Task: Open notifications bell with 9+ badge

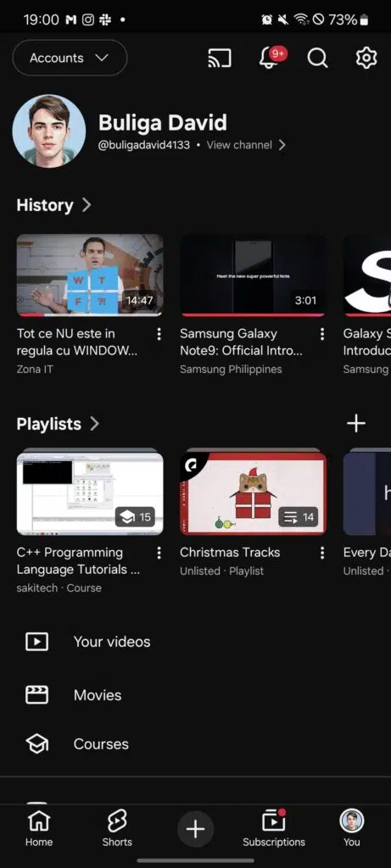Action: (271, 58)
